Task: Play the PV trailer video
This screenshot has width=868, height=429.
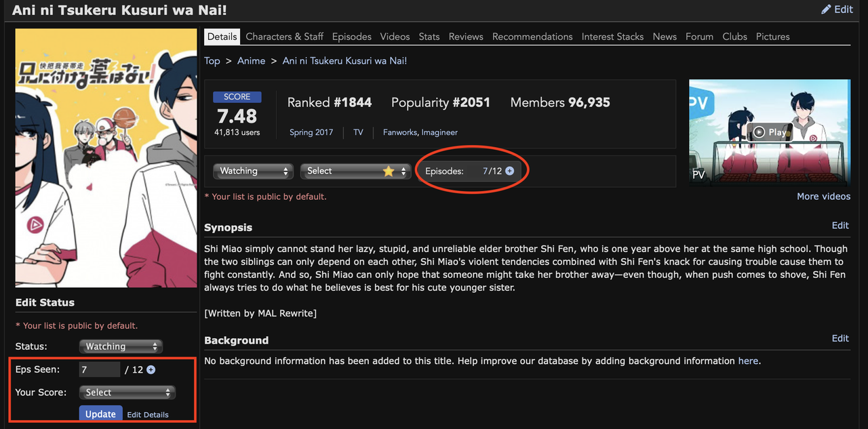Action: click(769, 132)
